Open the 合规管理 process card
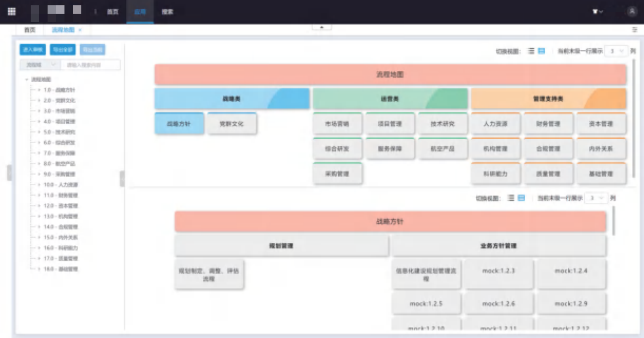Viewport: 644px width, 338px height. coord(548,148)
